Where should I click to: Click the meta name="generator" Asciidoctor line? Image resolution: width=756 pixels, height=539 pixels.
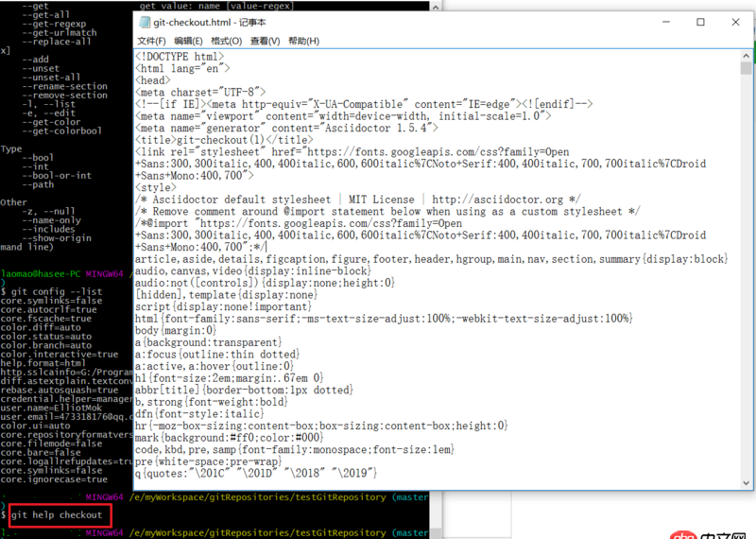(x=286, y=128)
